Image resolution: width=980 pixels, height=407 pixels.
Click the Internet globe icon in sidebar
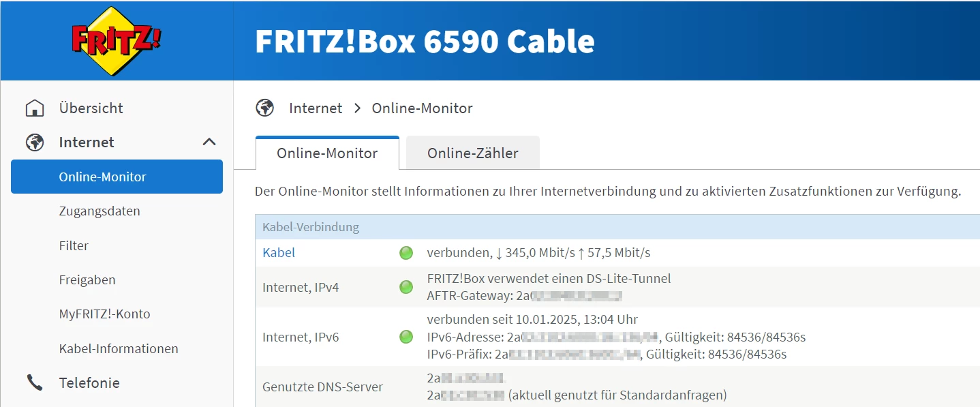(34, 142)
